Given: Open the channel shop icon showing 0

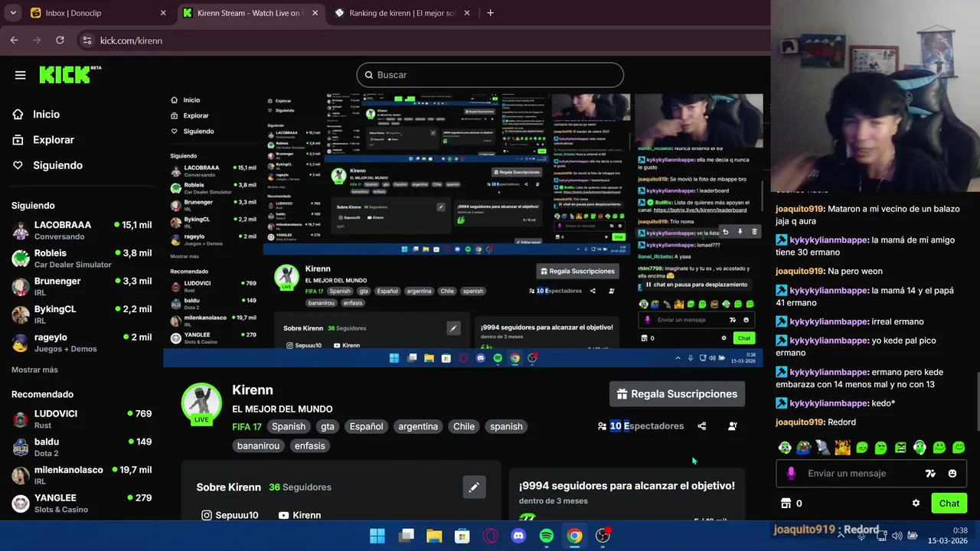Looking at the screenshot, I should (x=791, y=504).
